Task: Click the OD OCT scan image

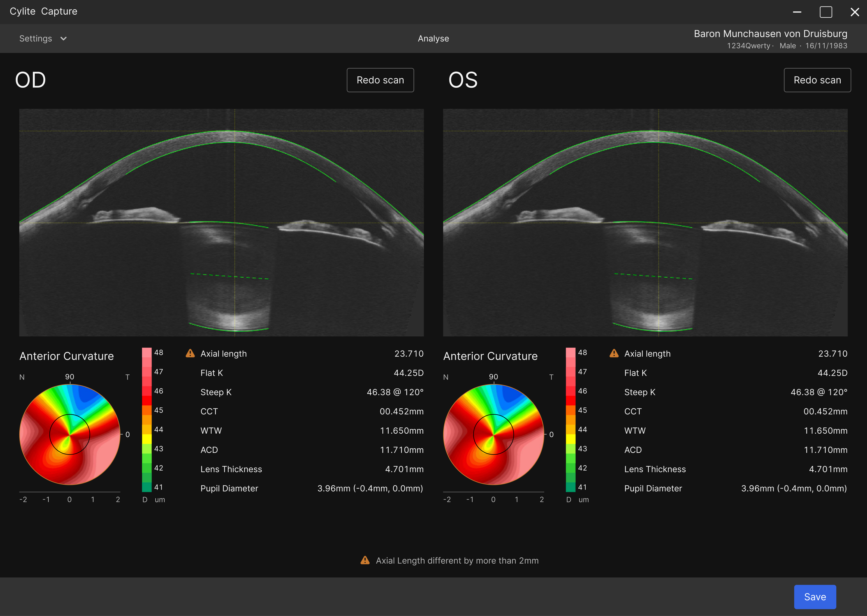Action: click(221, 222)
